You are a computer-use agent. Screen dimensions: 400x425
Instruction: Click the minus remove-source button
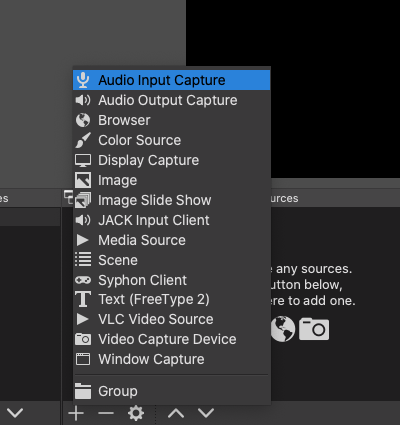[x=106, y=413]
